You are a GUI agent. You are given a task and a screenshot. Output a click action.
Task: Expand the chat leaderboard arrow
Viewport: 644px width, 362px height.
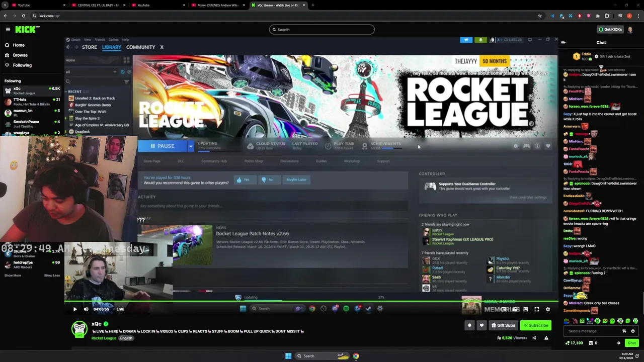601,66
